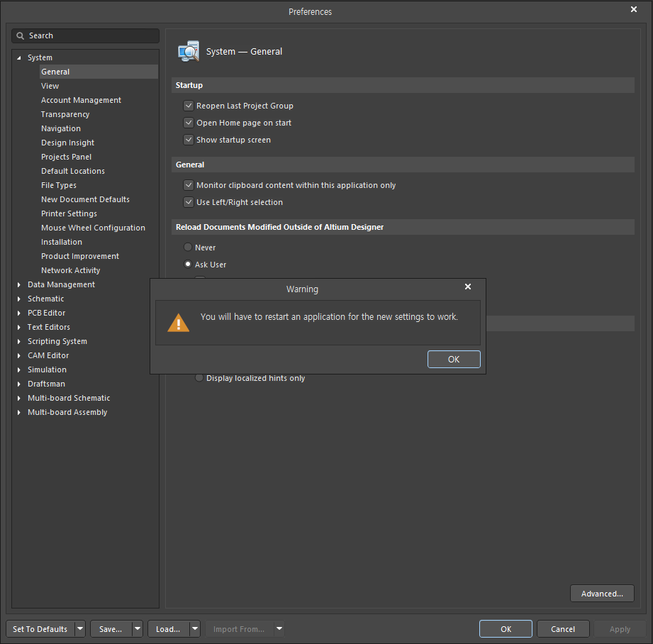The width and height of the screenshot is (653, 644).
Task: Select the Schematic tree label
Action: 46,299
